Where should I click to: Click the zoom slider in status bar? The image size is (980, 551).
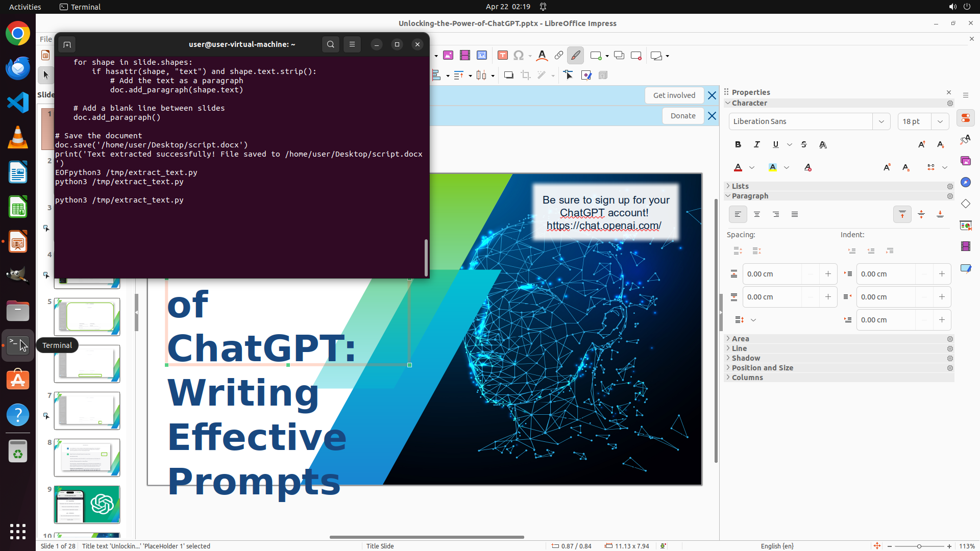coord(919,546)
